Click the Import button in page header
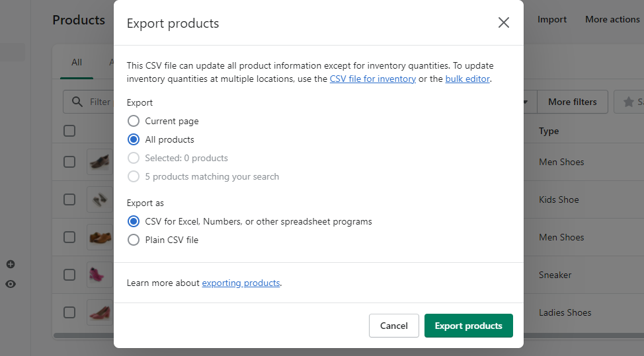Screen dimensions: 644x356 coord(551,19)
